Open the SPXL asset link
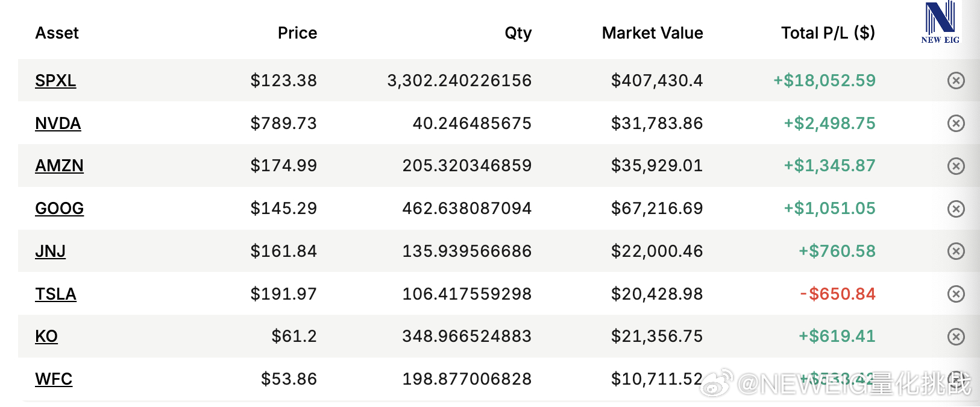The image size is (980, 407). [55, 80]
